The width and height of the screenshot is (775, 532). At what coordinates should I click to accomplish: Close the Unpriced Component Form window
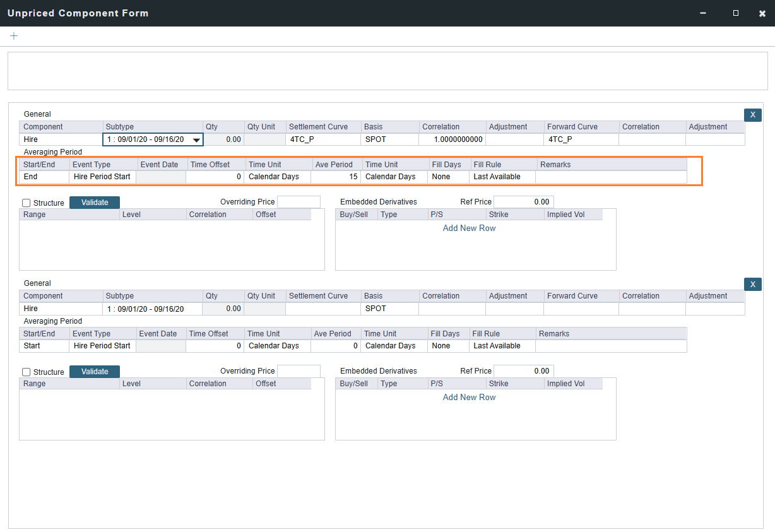click(x=762, y=13)
